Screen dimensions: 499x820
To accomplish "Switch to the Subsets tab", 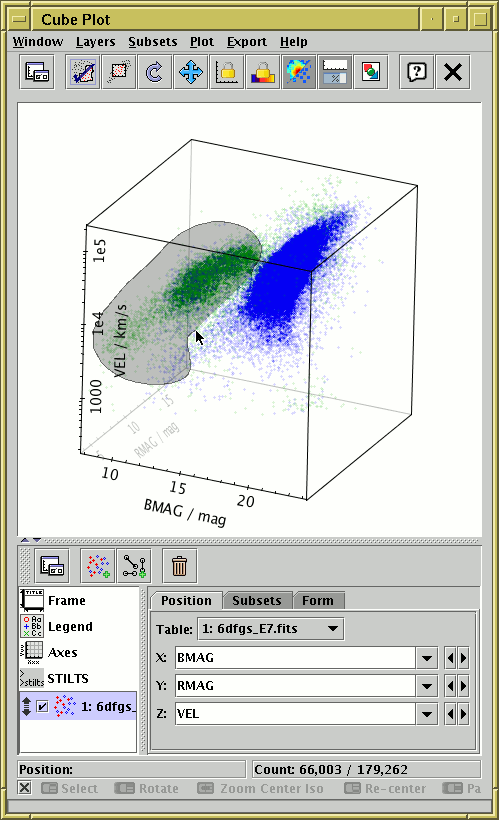I will point(257,600).
